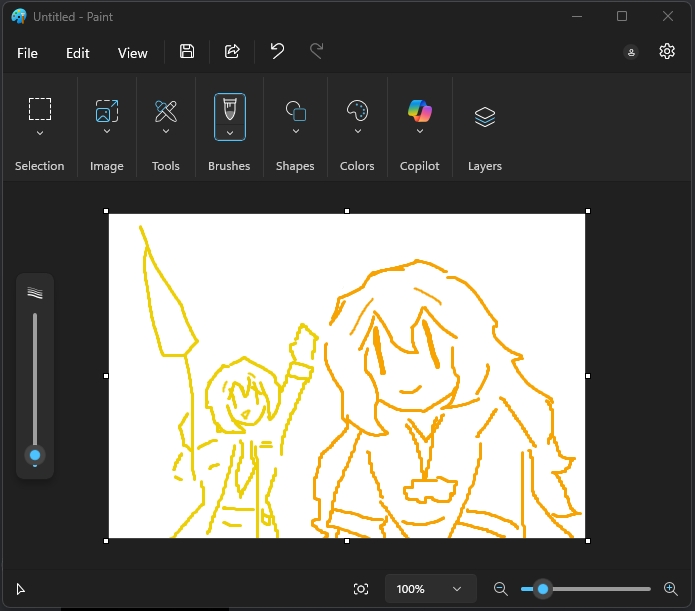Open the File menu

[x=27, y=53]
